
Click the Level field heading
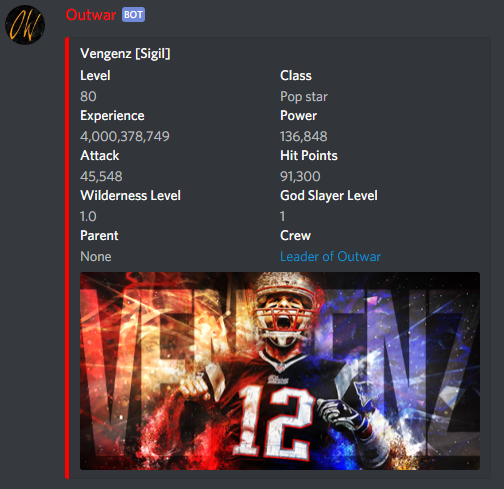tap(95, 75)
